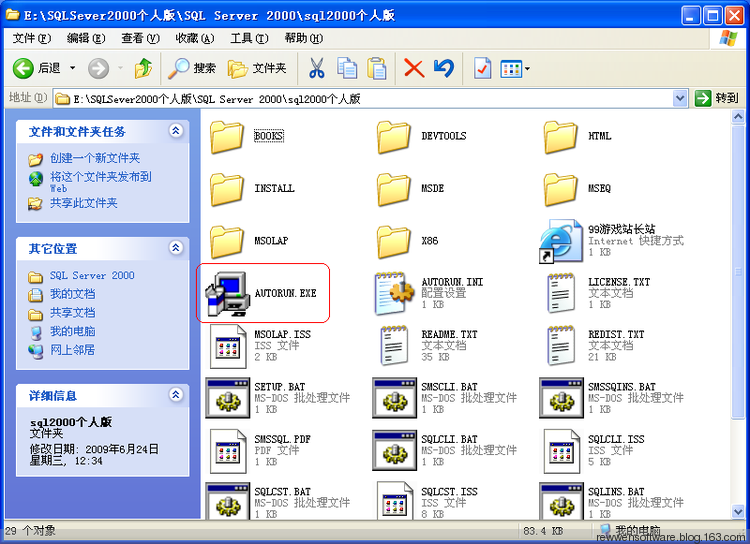Select the SQLCLI.BAT batch file icon
750x544 pixels.
tap(394, 450)
